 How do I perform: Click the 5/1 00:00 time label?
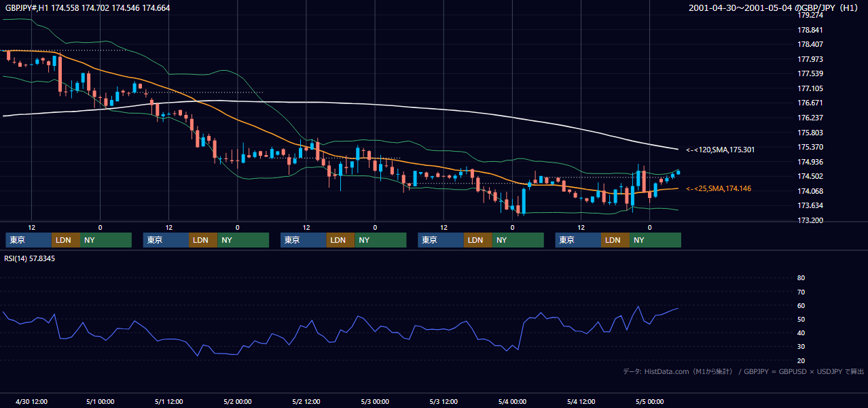[x=100, y=401]
